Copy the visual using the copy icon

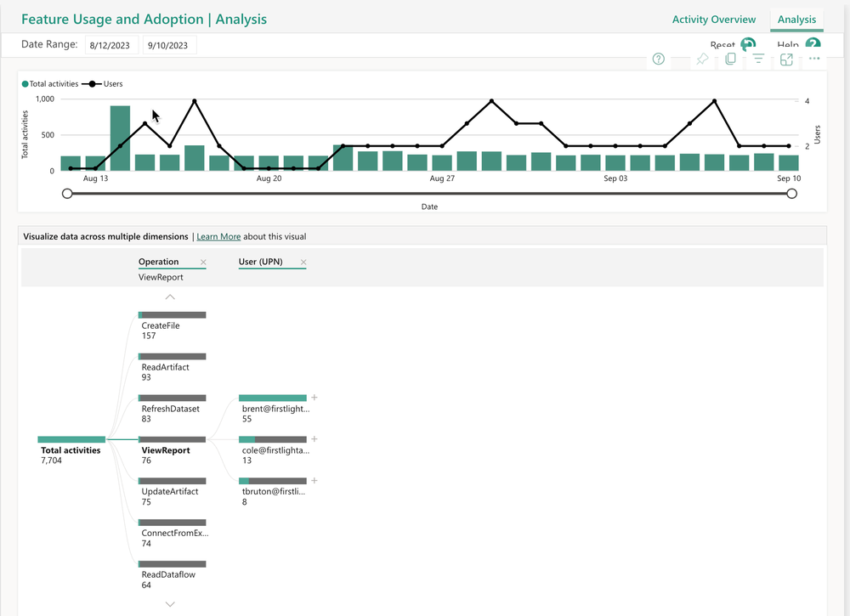coord(730,59)
